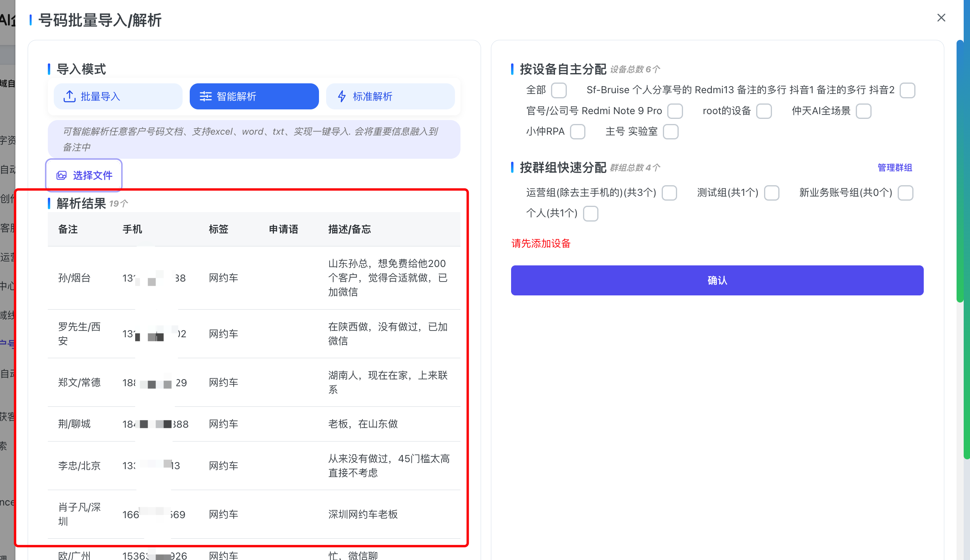Check the 全部 devices checkbox
This screenshot has width=970, height=560.
[x=559, y=90]
